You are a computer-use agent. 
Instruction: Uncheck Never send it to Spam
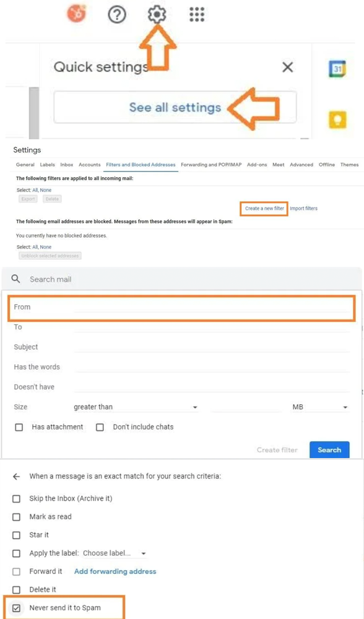pyautogui.click(x=16, y=608)
